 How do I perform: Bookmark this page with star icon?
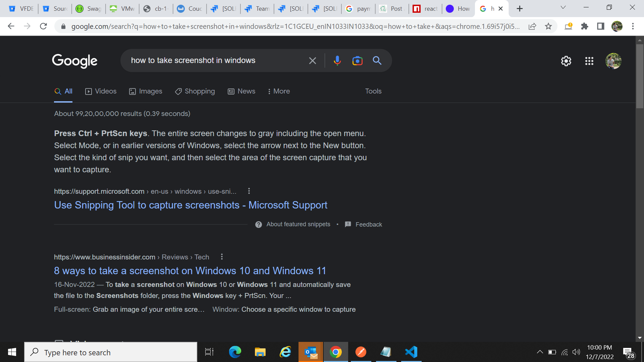(x=548, y=26)
